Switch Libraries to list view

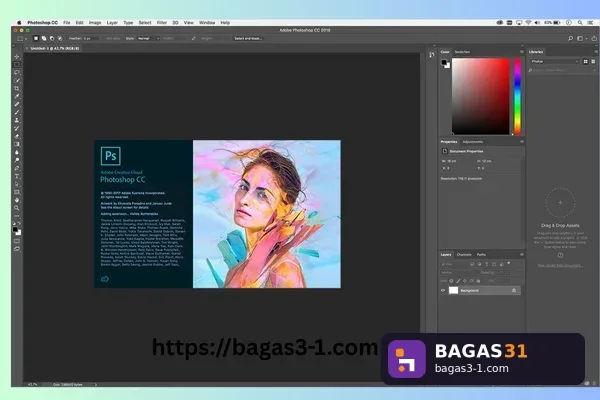coord(593,61)
